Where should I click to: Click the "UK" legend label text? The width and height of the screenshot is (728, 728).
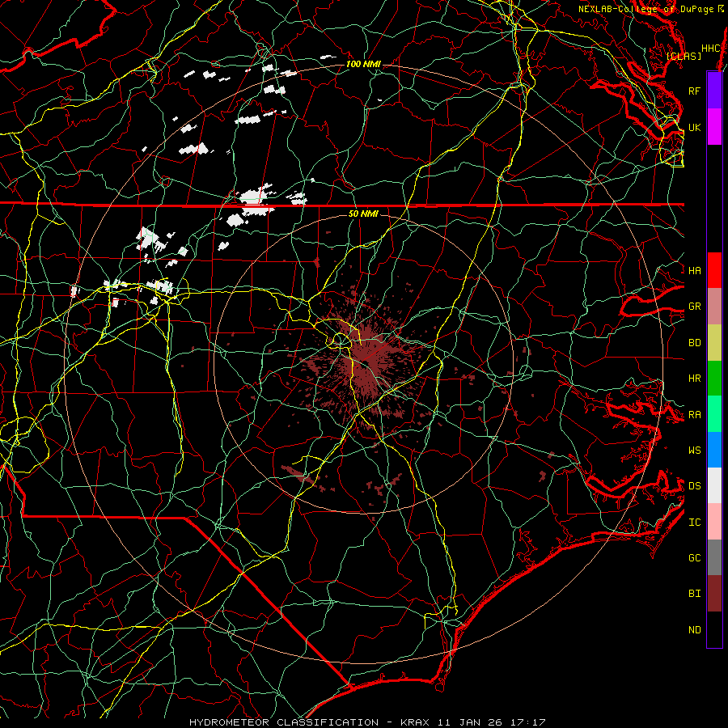coord(695,127)
